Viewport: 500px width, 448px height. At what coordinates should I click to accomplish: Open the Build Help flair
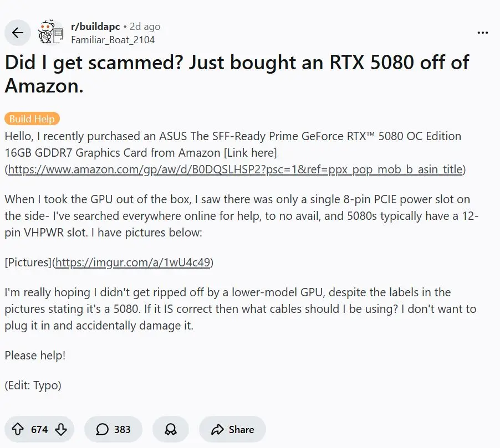[x=32, y=119]
